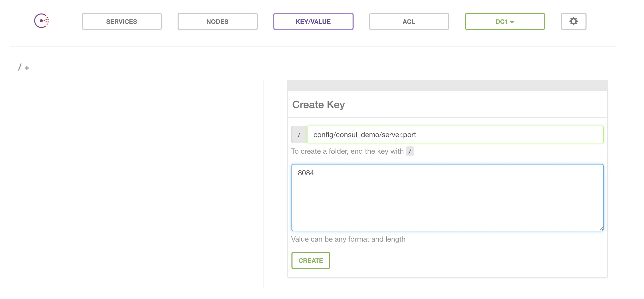The height and width of the screenshot is (299, 644).
Task: Select the Key/Value tab
Action: pos(313,21)
